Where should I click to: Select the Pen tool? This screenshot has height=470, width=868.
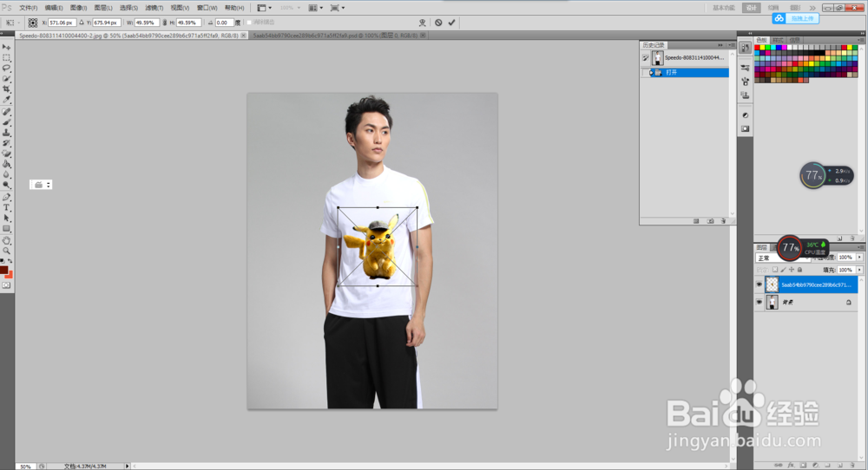click(7, 198)
